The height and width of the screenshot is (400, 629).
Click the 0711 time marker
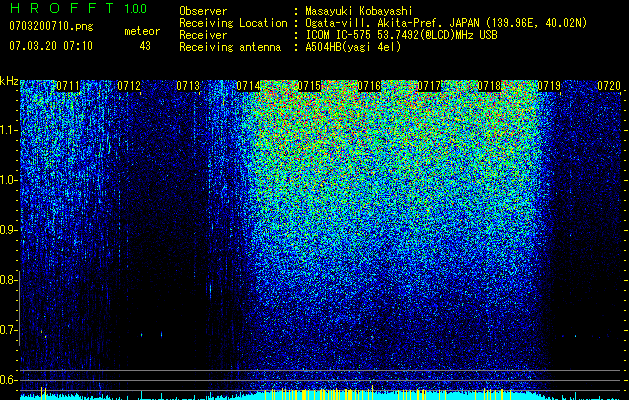tap(68, 86)
